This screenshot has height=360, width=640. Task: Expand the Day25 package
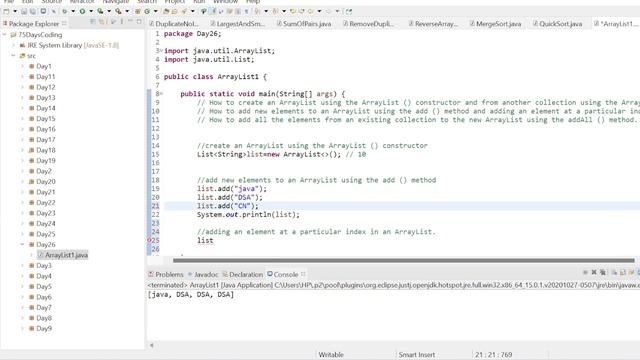[23, 234]
